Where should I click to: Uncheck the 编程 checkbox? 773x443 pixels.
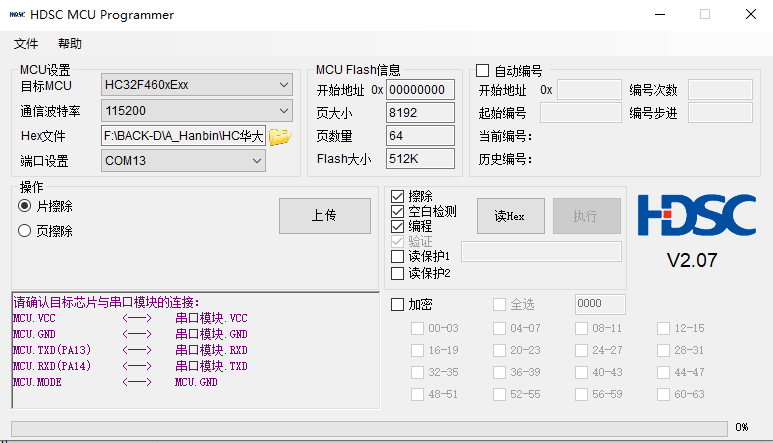(x=397, y=226)
